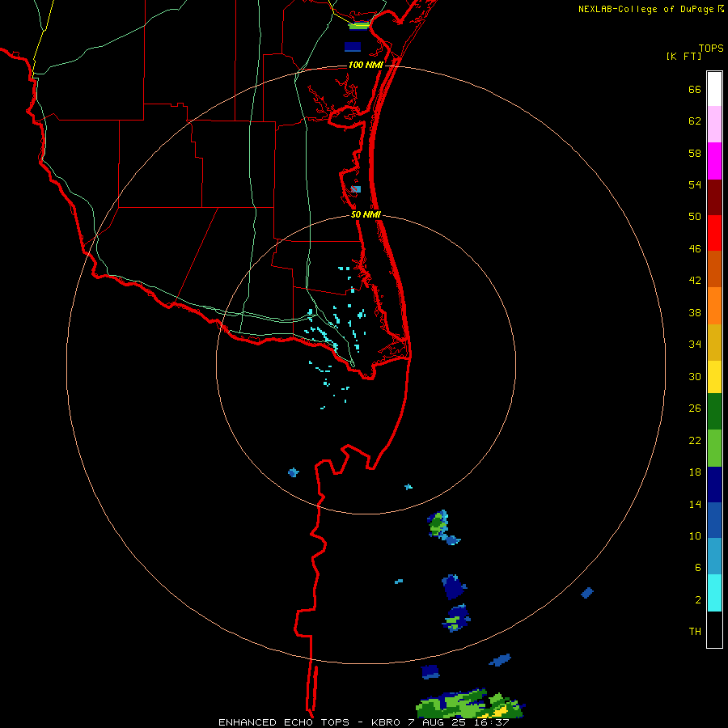Click the 66 legend value

(695, 89)
